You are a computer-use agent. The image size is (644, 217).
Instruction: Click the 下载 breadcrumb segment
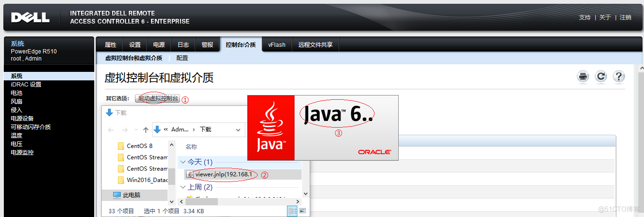(206, 130)
